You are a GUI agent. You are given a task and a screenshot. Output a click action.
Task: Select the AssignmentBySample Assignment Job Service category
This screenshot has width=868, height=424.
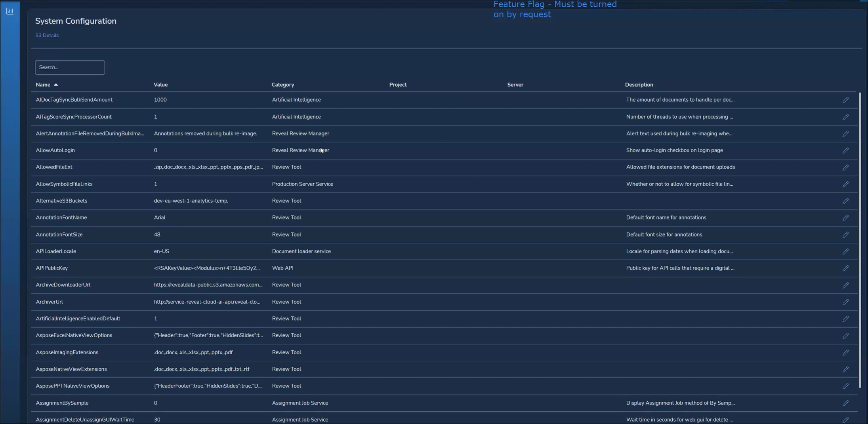click(x=300, y=403)
